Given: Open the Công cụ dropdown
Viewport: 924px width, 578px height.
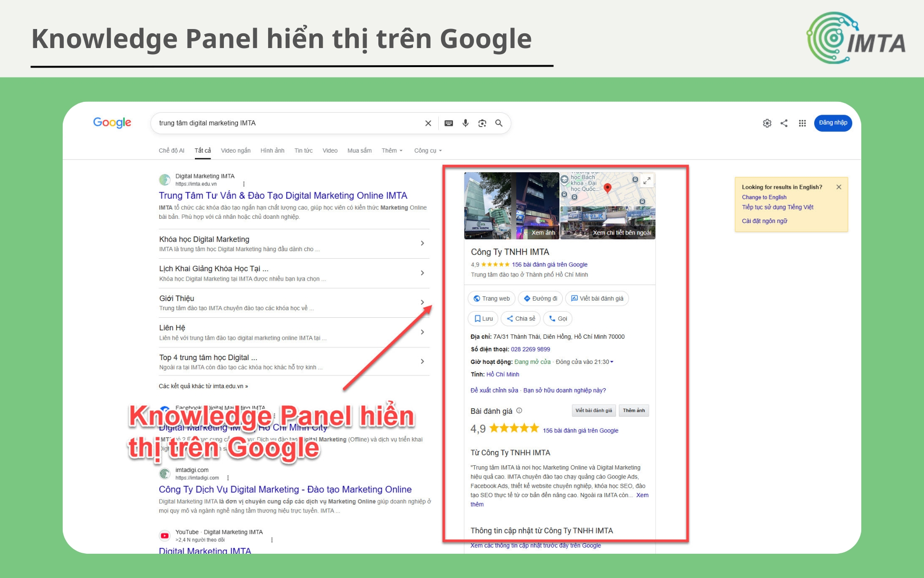Looking at the screenshot, I should click(428, 151).
